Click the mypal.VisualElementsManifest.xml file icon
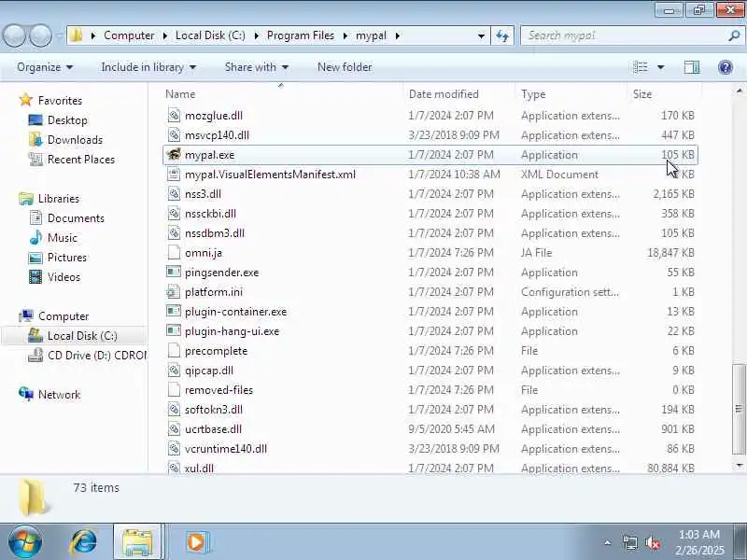This screenshot has width=747, height=560. pos(174,175)
